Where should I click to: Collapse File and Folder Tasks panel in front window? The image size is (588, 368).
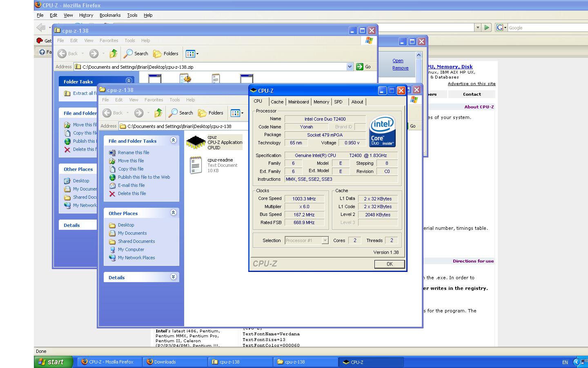tap(173, 140)
